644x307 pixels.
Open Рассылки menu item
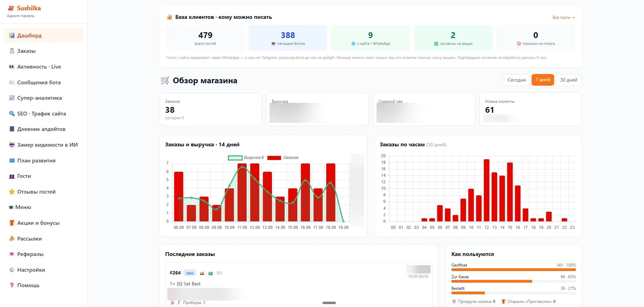point(44,239)
